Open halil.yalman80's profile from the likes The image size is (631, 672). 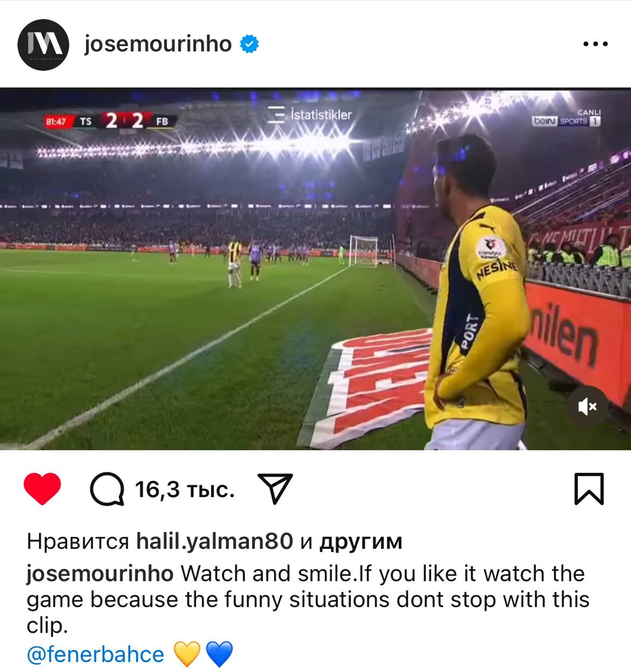point(215,541)
